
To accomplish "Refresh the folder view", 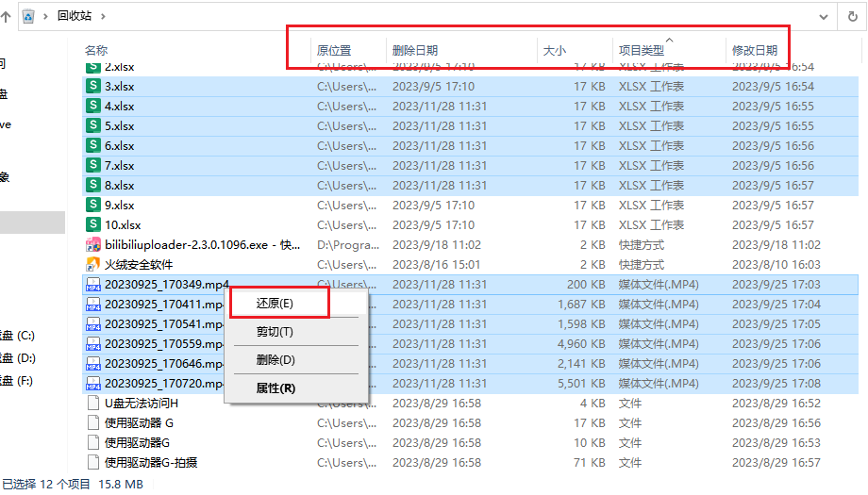I will [853, 17].
